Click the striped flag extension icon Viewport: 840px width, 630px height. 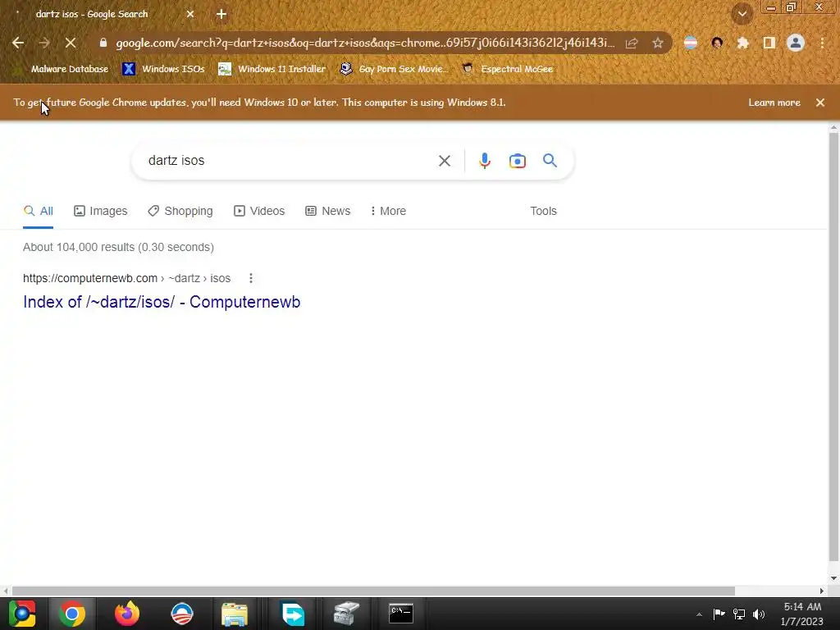(x=691, y=43)
